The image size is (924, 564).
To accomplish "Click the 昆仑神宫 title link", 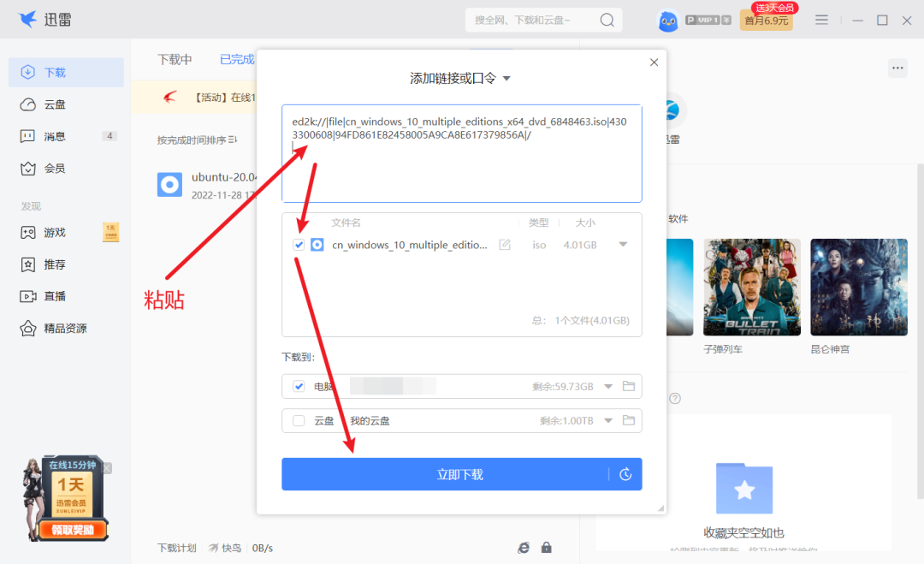I will coord(830,349).
